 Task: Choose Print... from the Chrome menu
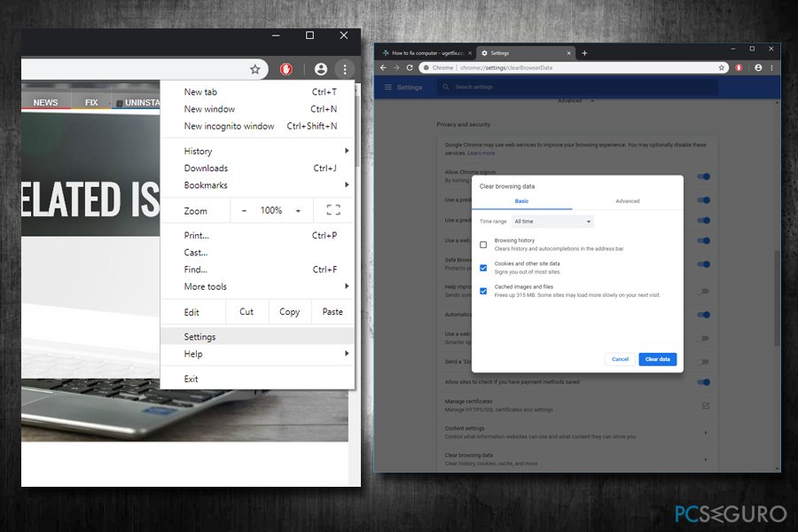[257, 235]
